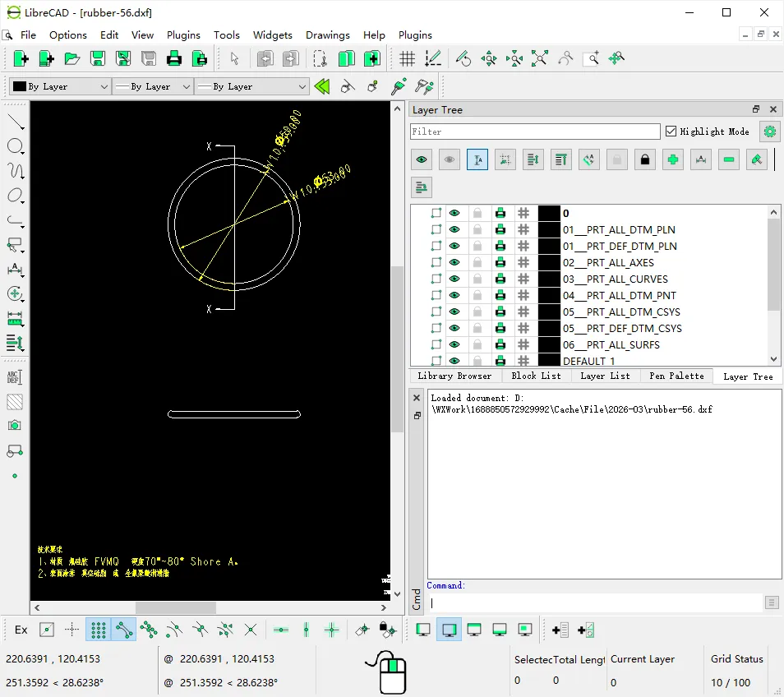The height and width of the screenshot is (697, 784).
Task: Toggle lock on 03___PRT_ALL_CURVES layer
Action: pos(477,279)
